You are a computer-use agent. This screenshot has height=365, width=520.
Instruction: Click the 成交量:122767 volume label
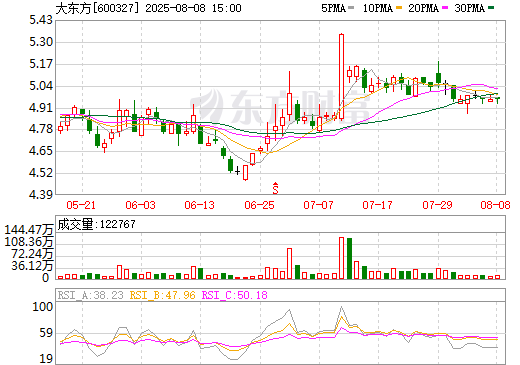[x=96, y=224]
